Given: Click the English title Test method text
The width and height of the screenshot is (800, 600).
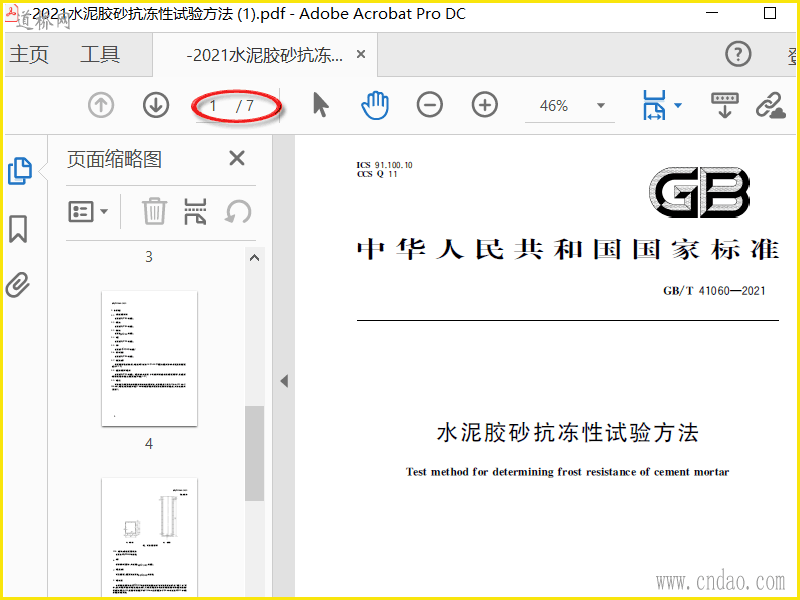Looking at the screenshot, I should pyautogui.click(x=567, y=472).
